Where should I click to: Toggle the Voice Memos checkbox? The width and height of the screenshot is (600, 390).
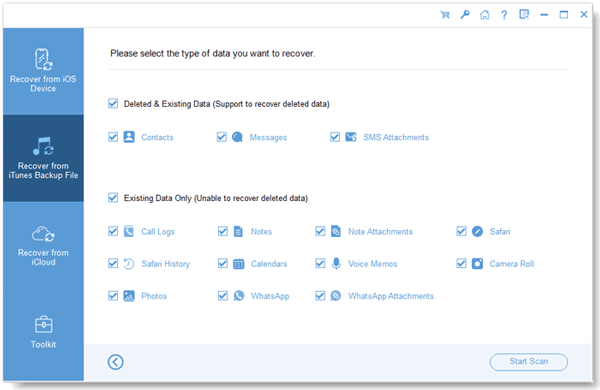click(320, 263)
